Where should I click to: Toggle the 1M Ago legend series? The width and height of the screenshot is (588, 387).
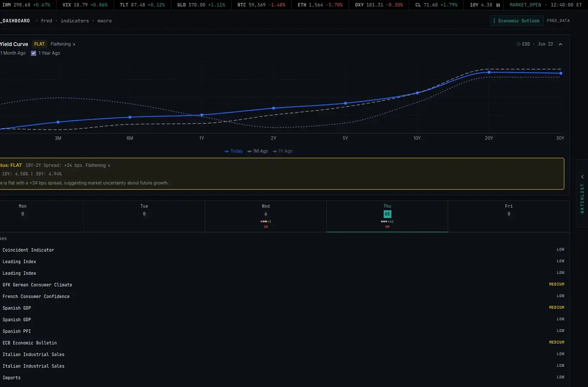coord(258,151)
